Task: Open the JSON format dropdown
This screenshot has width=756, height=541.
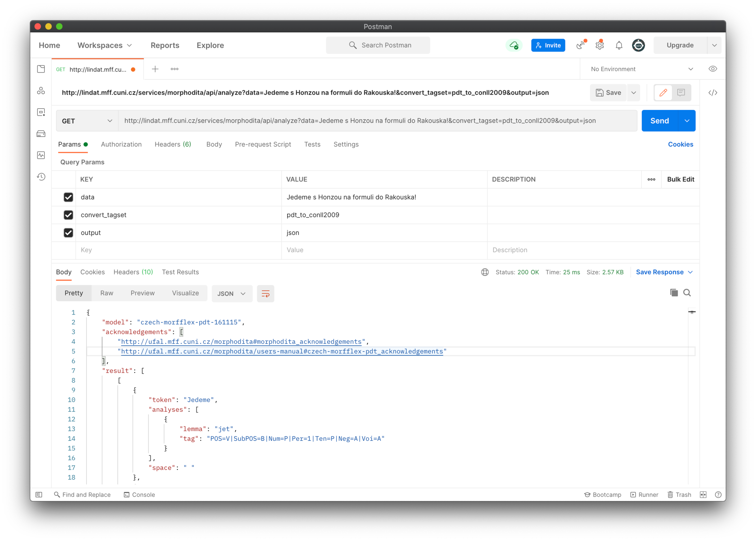Action: click(x=232, y=294)
